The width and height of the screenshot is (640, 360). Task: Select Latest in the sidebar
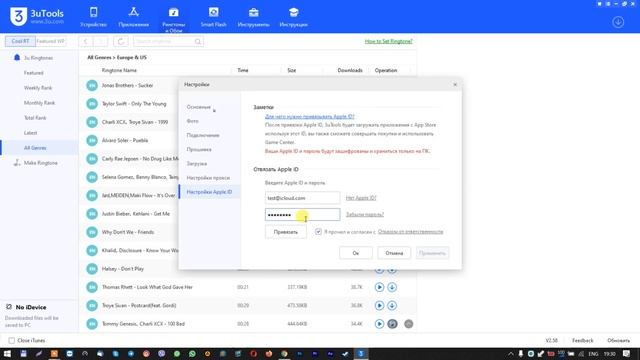31,133
